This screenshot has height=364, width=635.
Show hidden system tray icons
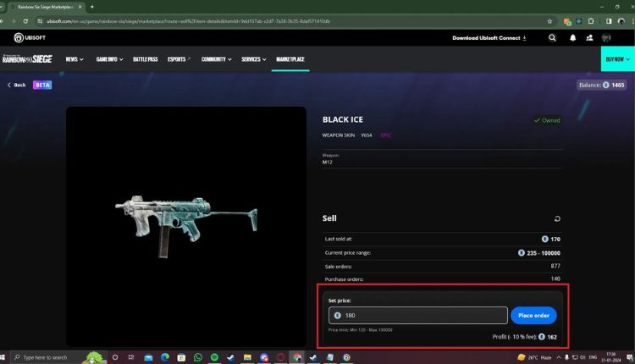(559, 357)
